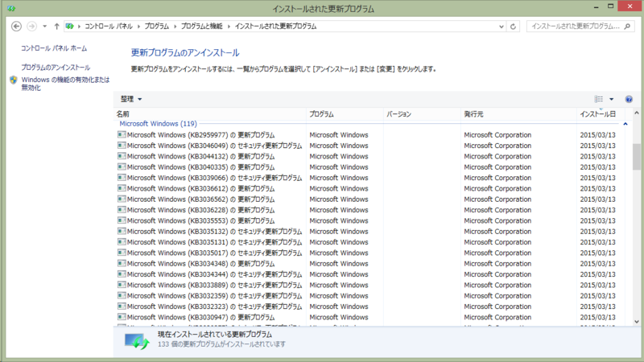Click icon of KB3046049 update row
The width and height of the screenshot is (644, 362).
[x=122, y=145]
